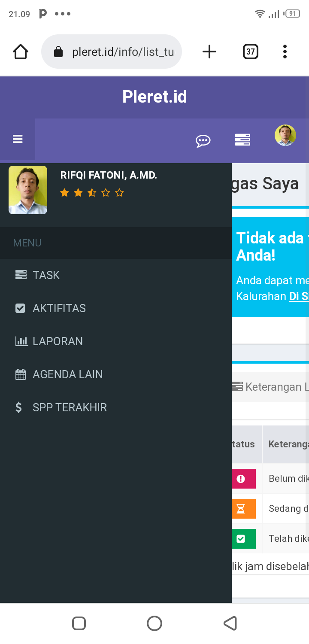Viewport: 309px width, 644px height.
Task: Click Rifqi Fatoni's sidebar profile photo
Action: point(28,190)
